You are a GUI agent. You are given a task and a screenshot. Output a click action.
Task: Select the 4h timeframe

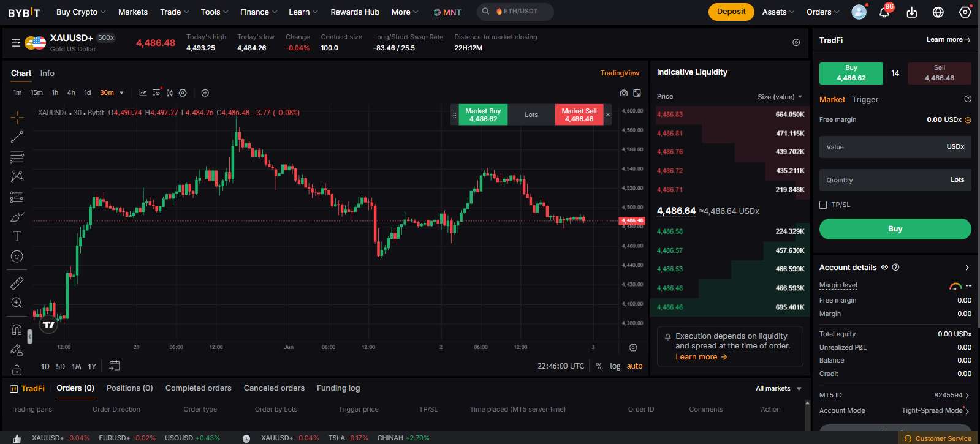71,93
